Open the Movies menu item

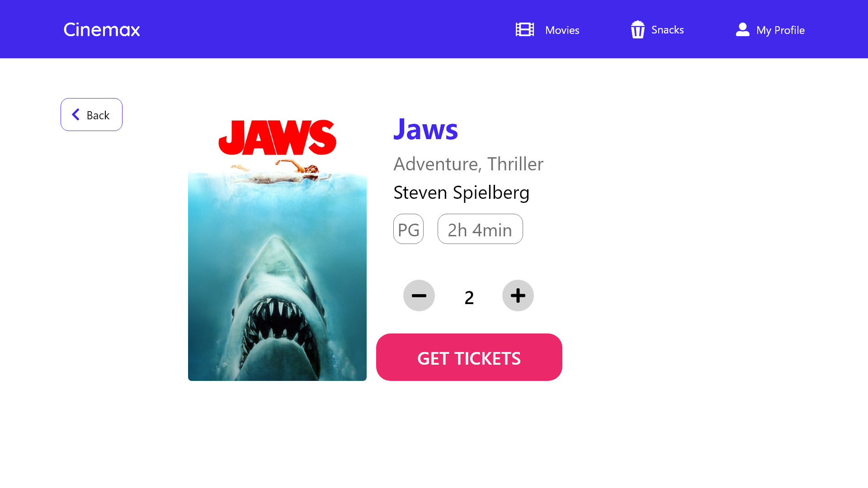click(x=547, y=30)
